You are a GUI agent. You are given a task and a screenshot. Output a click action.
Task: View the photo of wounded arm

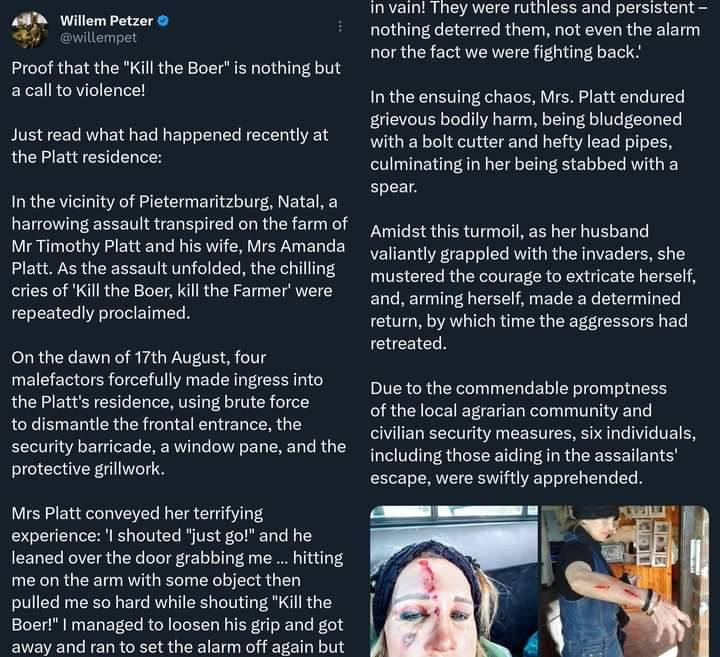point(625,581)
